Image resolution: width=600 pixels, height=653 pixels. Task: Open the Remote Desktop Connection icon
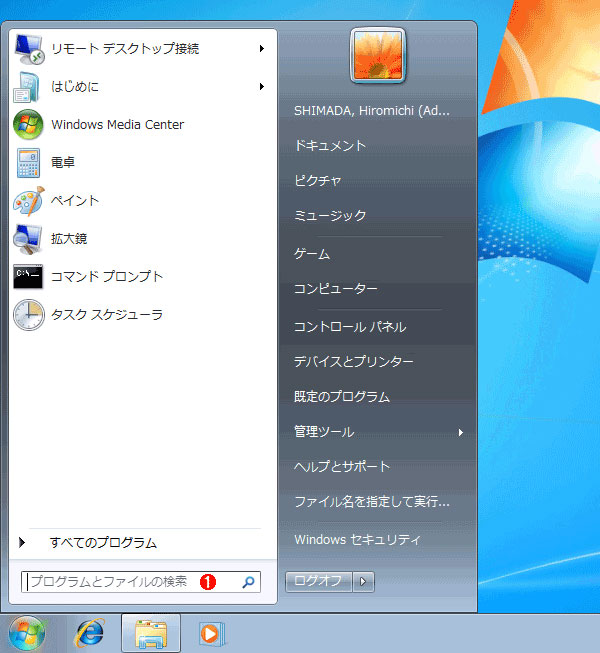pos(28,49)
